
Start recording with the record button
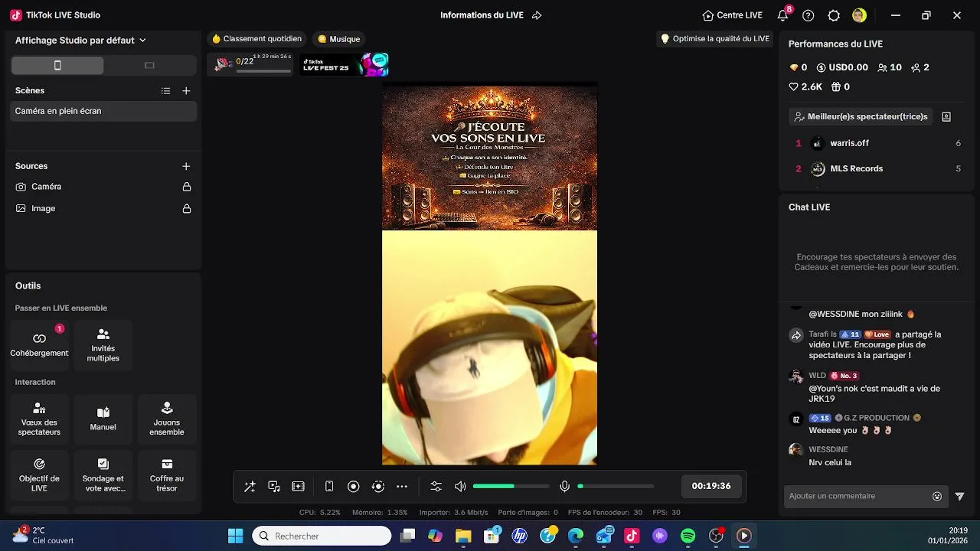click(354, 487)
